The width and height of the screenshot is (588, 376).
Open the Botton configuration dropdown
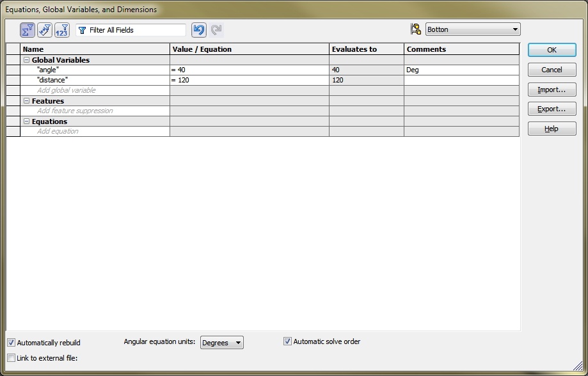[473, 29]
